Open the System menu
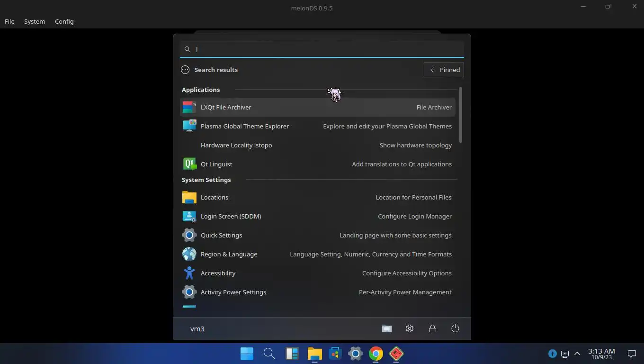 pos(35,21)
